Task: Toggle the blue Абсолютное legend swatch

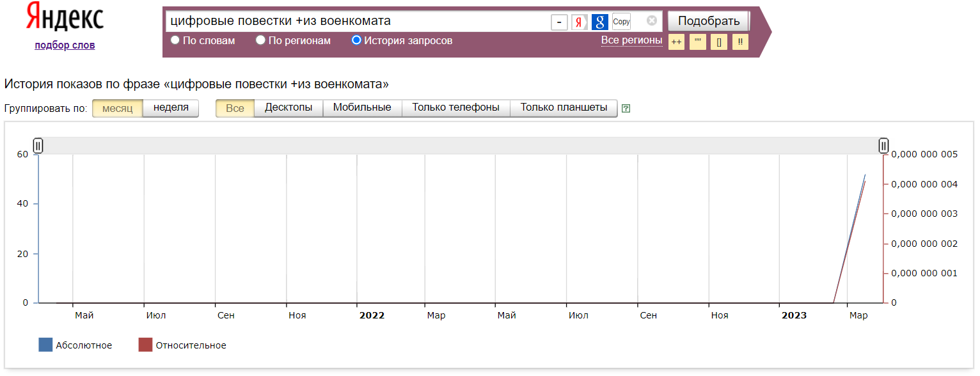Action: click(45, 345)
